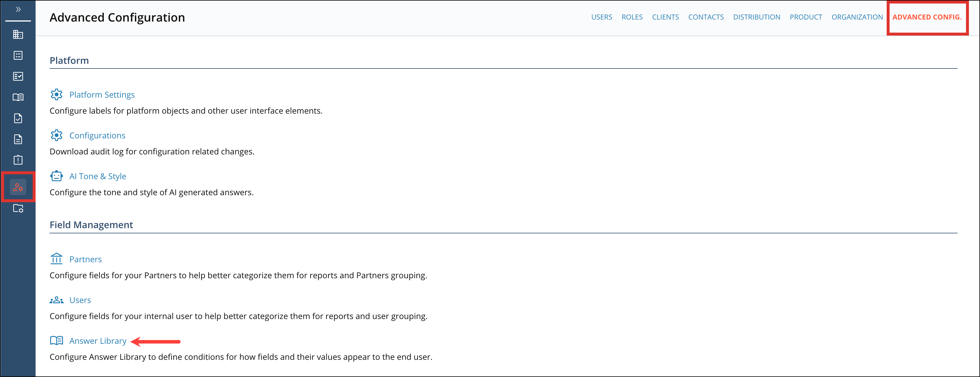Click the Users link under Field Management
Screen dimensions: 980x377
tap(80, 300)
